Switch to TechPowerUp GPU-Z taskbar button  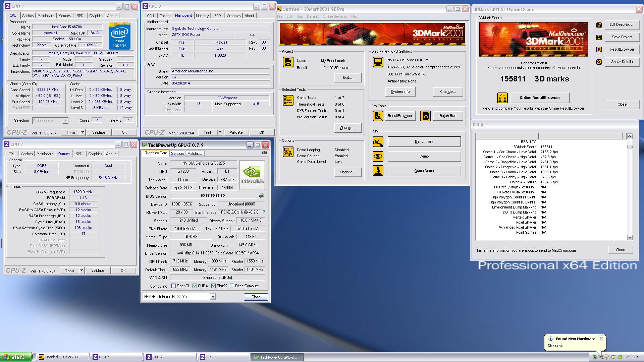pyautogui.click(x=277, y=357)
